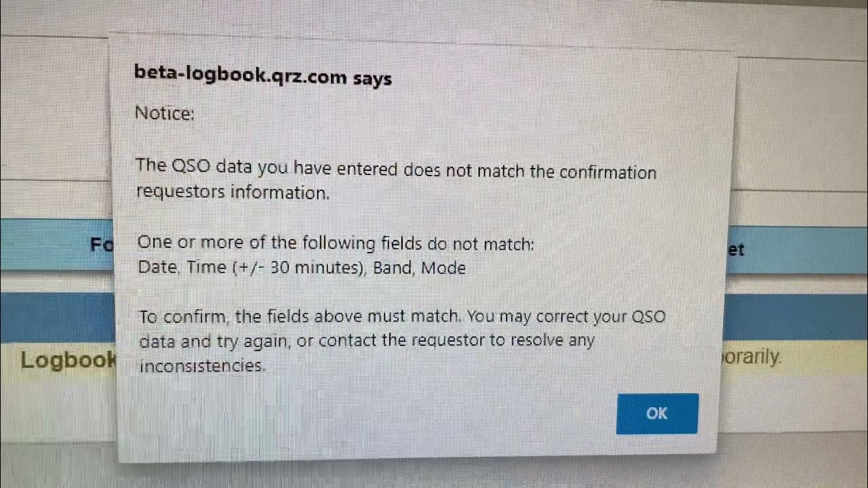
Task: Click the "Logbook" heading behind the dialog
Action: (x=68, y=360)
